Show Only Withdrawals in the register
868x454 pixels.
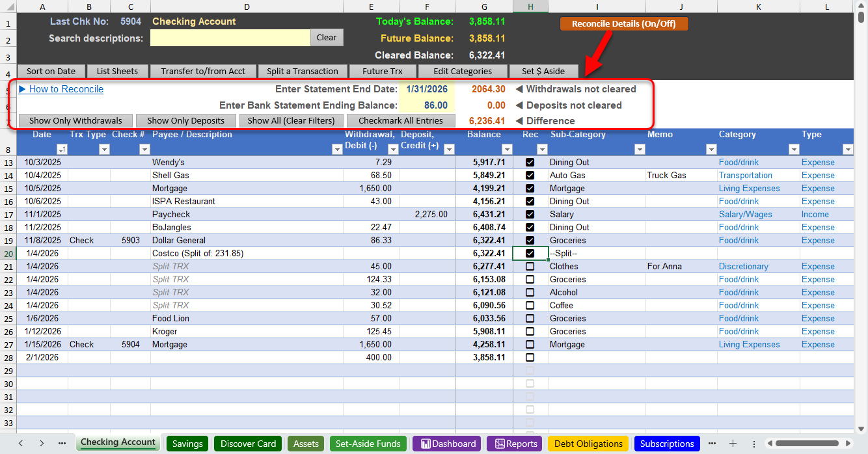point(75,120)
